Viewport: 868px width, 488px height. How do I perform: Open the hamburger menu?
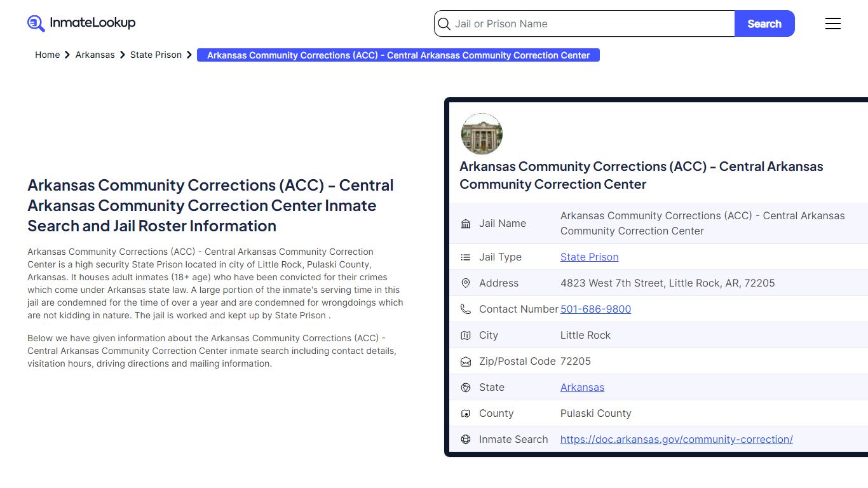pos(833,24)
